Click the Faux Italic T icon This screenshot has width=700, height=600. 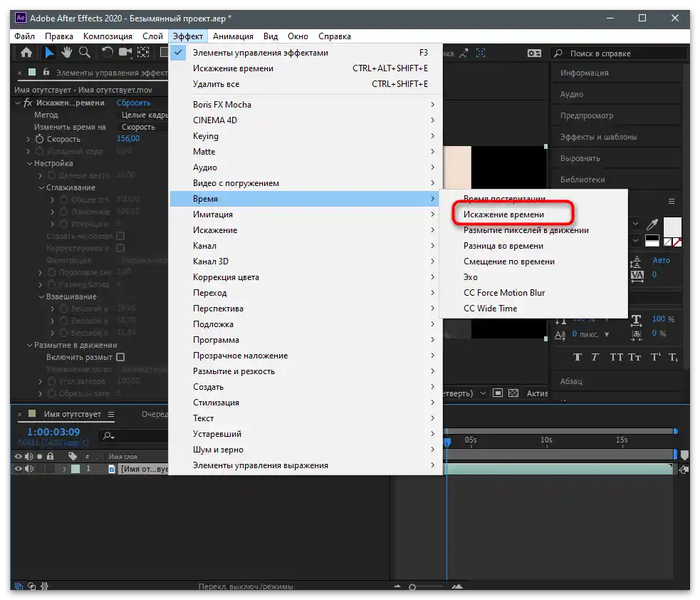(595, 357)
